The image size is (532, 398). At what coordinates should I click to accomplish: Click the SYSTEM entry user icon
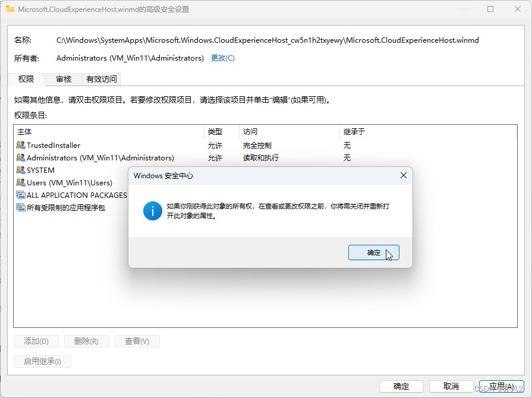click(x=21, y=170)
